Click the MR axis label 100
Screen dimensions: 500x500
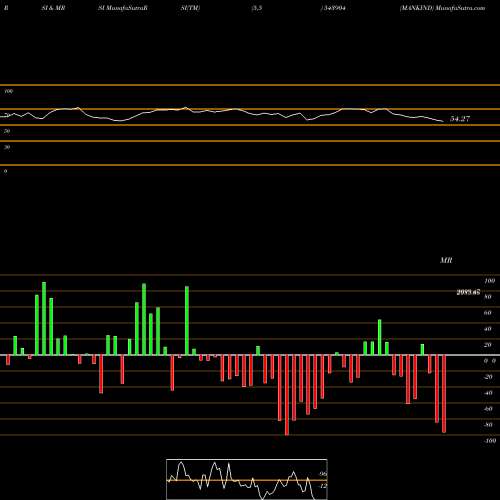pos(489,281)
